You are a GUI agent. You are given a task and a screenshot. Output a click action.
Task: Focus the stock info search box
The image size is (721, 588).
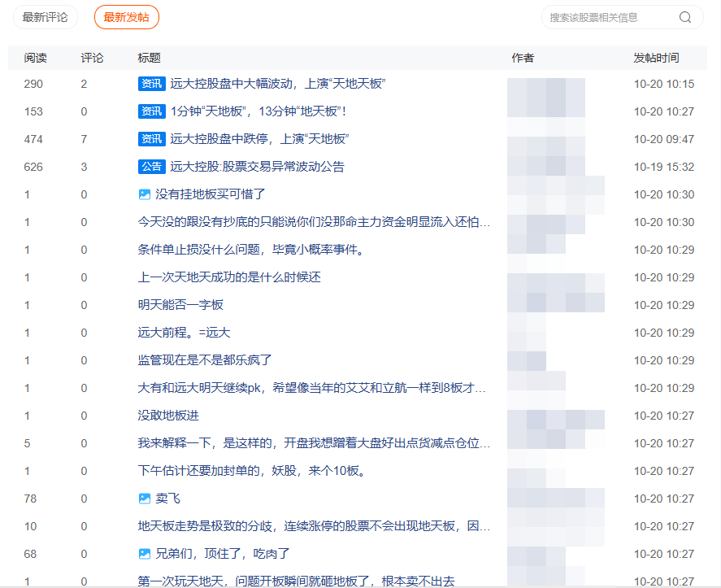[x=610, y=17]
